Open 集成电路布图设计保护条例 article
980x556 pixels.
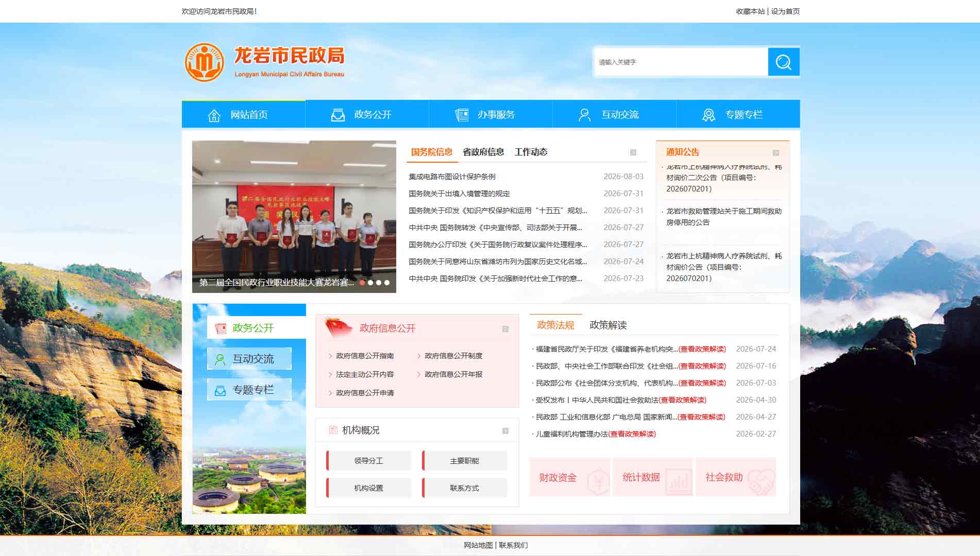coord(452,177)
